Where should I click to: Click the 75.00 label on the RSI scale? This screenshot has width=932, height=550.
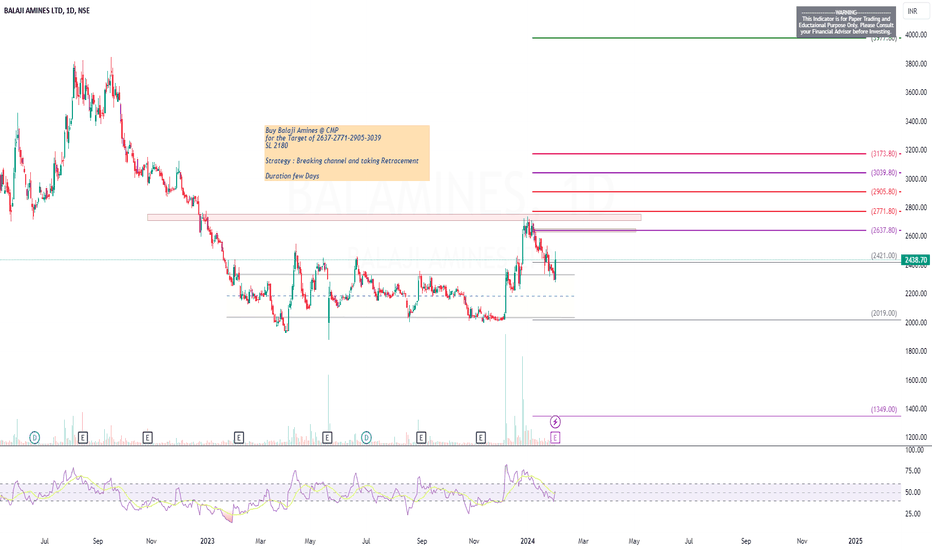914,471
